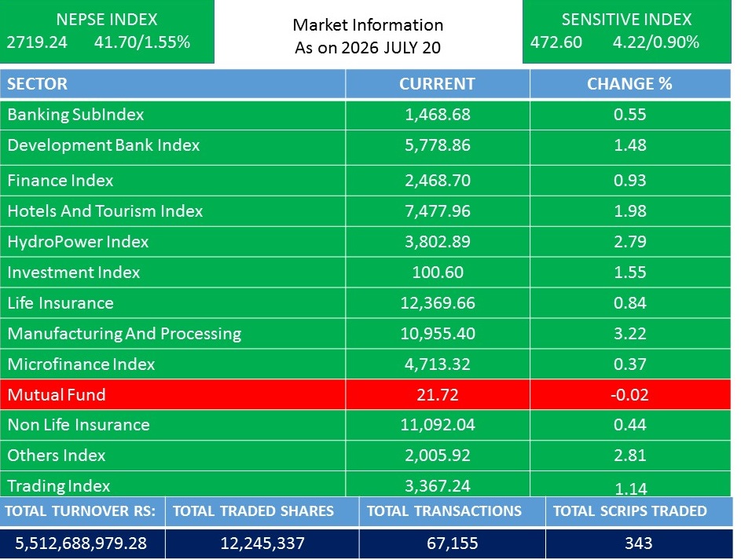Select the total scrips traded value 343
Image resolution: width=741 pixels, height=560 pixels.
(638, 544)
